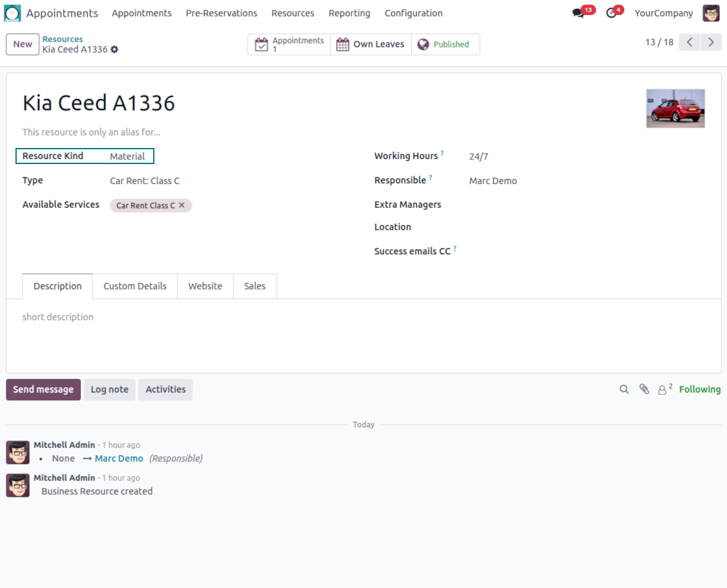The image size is (727, 588).
Task: Expand the Configuration menu
Action: (413, 13)
